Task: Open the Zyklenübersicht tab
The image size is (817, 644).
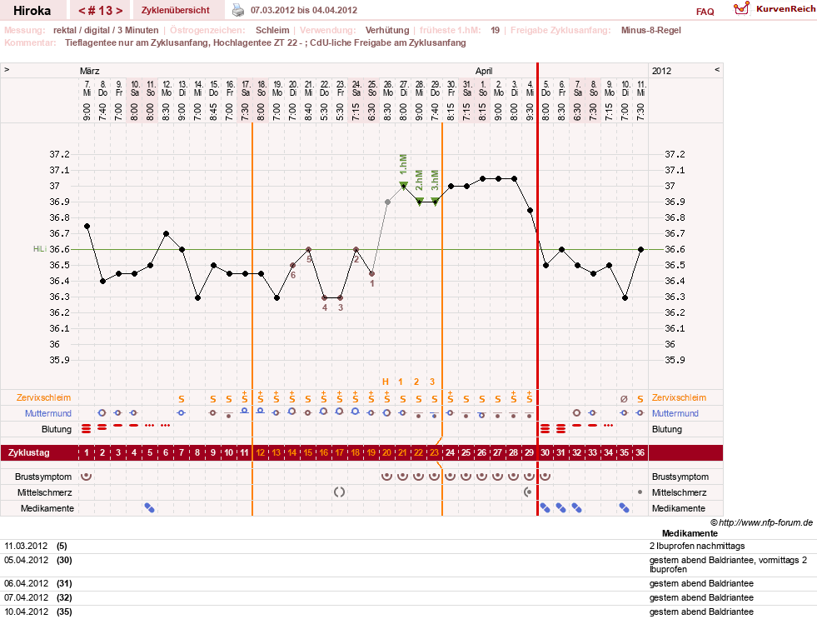Action: tap(176, 10)
